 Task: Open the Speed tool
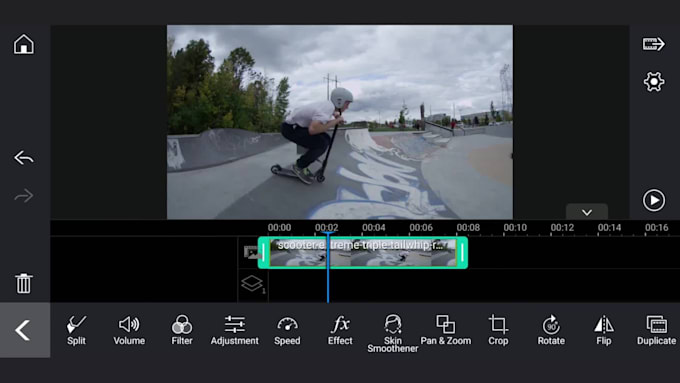click(x=287, y=330)
